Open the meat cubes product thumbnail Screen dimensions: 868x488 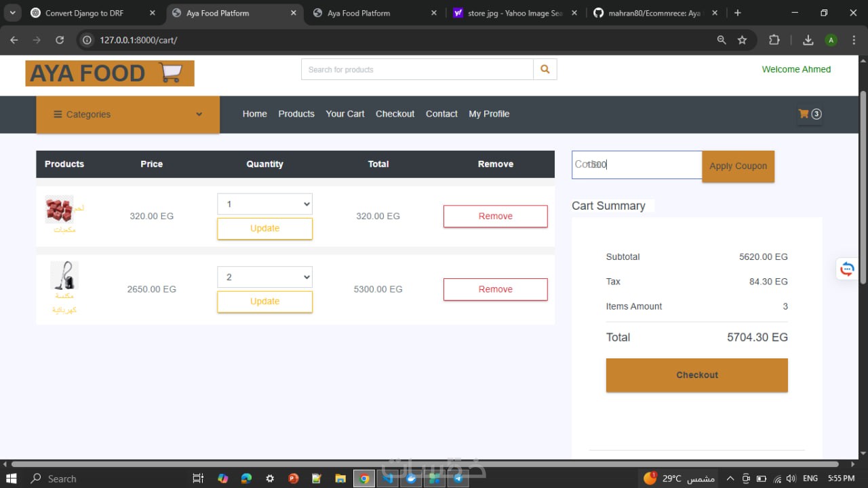(59, 210)
